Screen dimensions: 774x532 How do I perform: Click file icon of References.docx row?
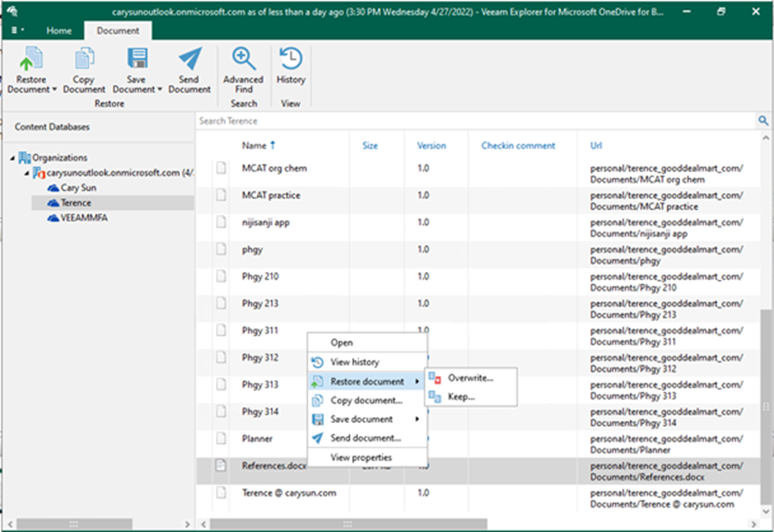pyautogui.click(x=221, y=465)
